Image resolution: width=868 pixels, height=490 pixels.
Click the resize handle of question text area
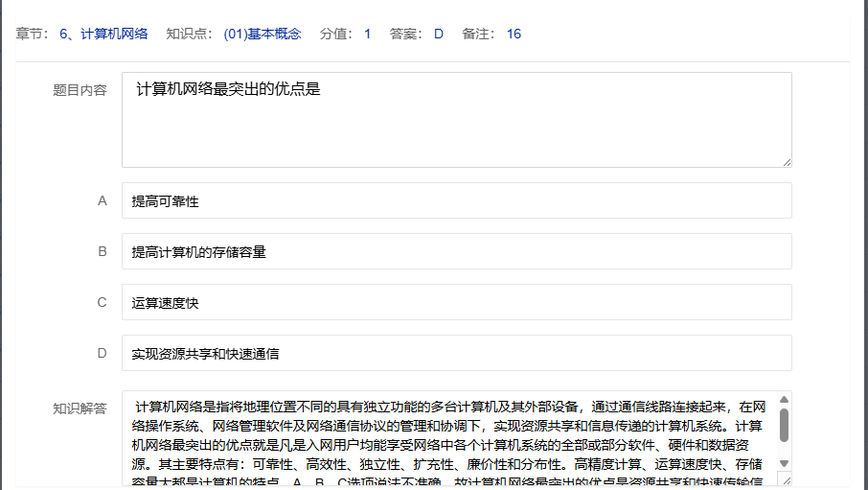pyautogui.click(x=787, y=162)
